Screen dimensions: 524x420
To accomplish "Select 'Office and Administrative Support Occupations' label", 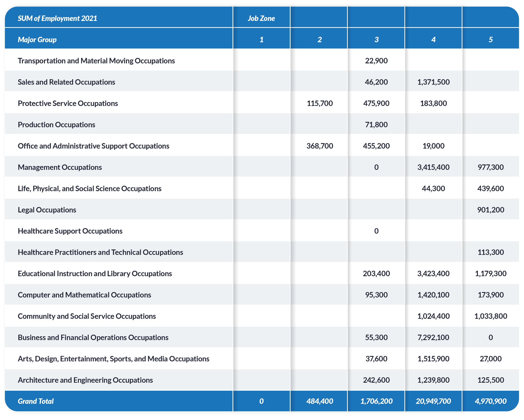I will pyautogui.click(x=93, y=146).
